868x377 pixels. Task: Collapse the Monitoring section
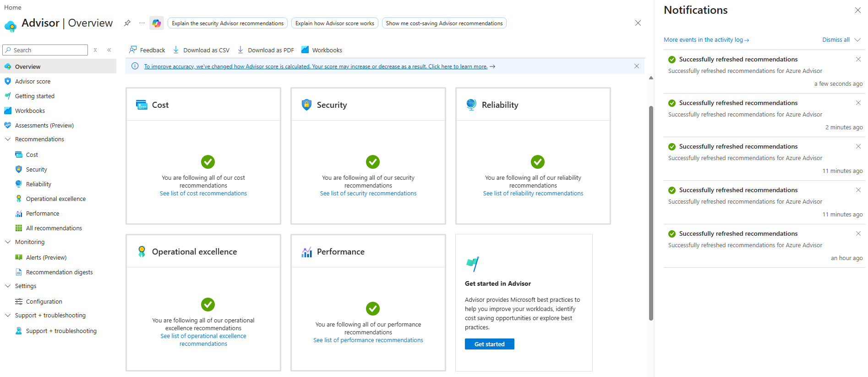8,242
